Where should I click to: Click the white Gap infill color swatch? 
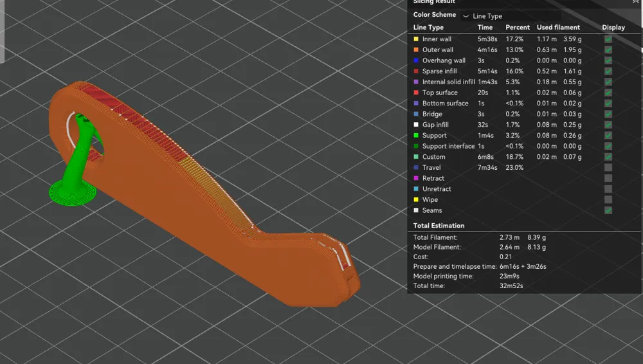(416, 124)
